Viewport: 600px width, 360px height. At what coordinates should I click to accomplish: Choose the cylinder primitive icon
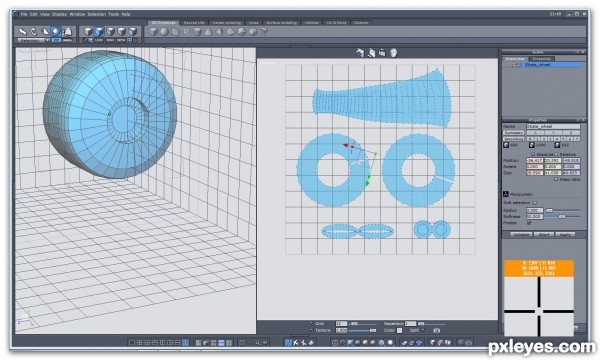[197, 32]
